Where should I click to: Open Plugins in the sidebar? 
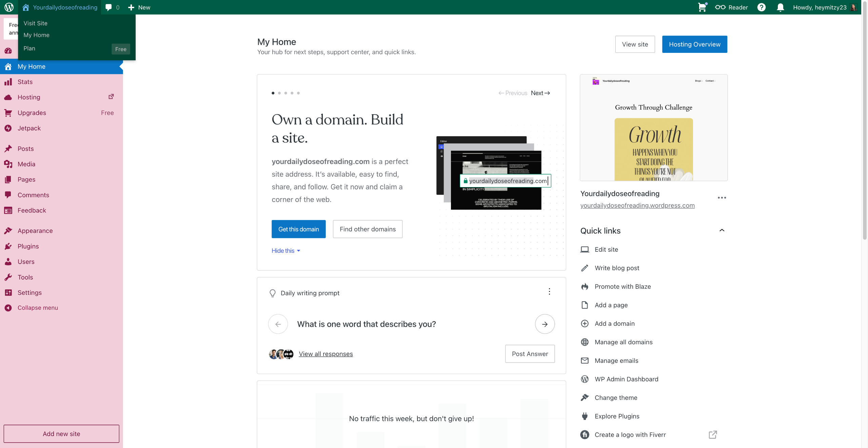coord(28,246)
